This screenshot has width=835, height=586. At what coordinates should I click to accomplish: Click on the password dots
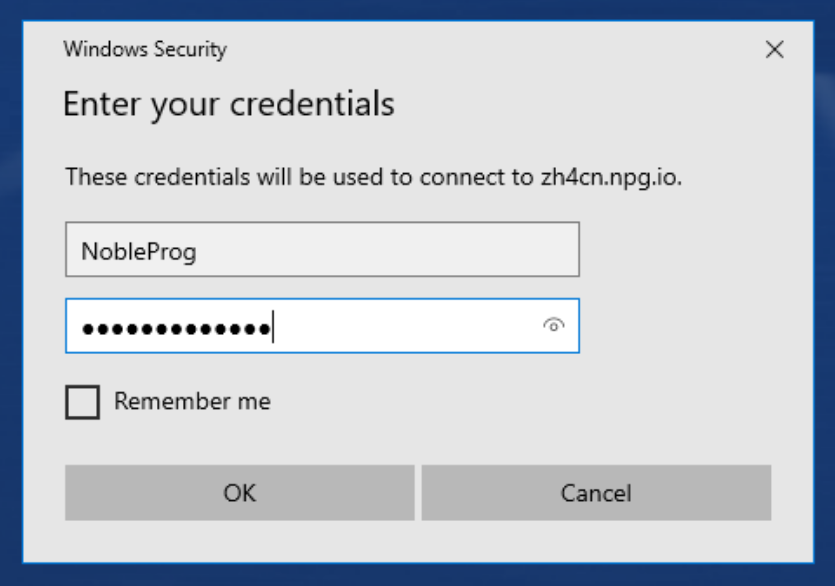(x=176, y=329)
